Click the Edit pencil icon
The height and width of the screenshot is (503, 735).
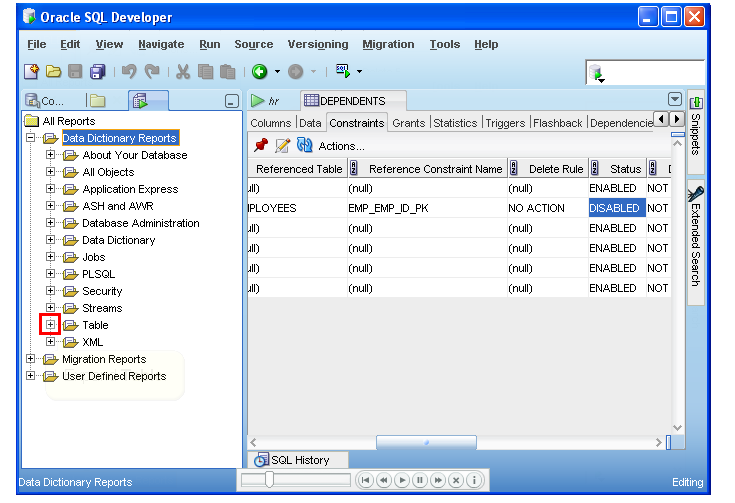tap(282, 145)
